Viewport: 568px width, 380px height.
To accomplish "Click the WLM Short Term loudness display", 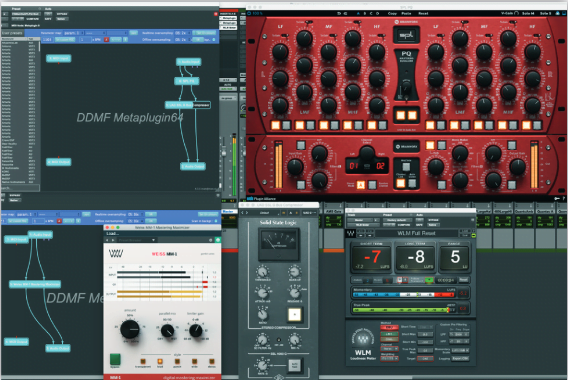I will (372, 258).
